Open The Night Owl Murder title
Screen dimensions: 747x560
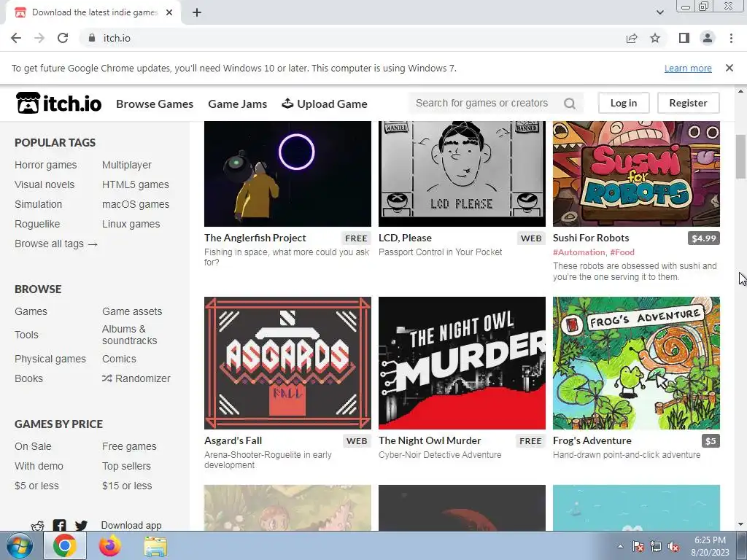[x=430, y=441]
